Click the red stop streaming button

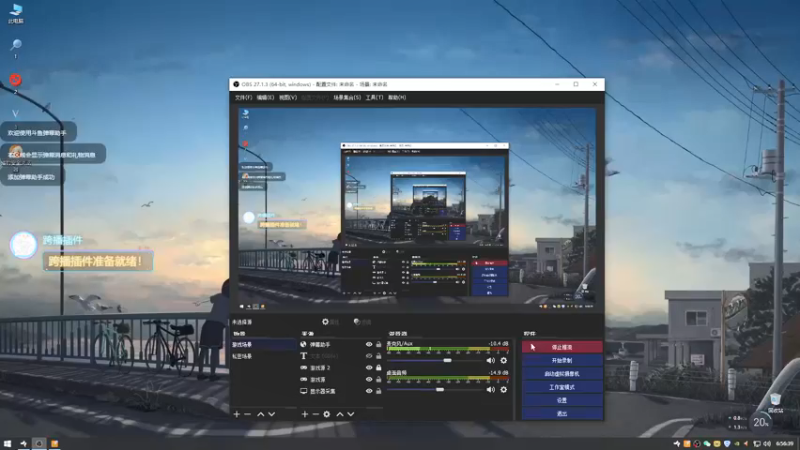tap(562, 347)
